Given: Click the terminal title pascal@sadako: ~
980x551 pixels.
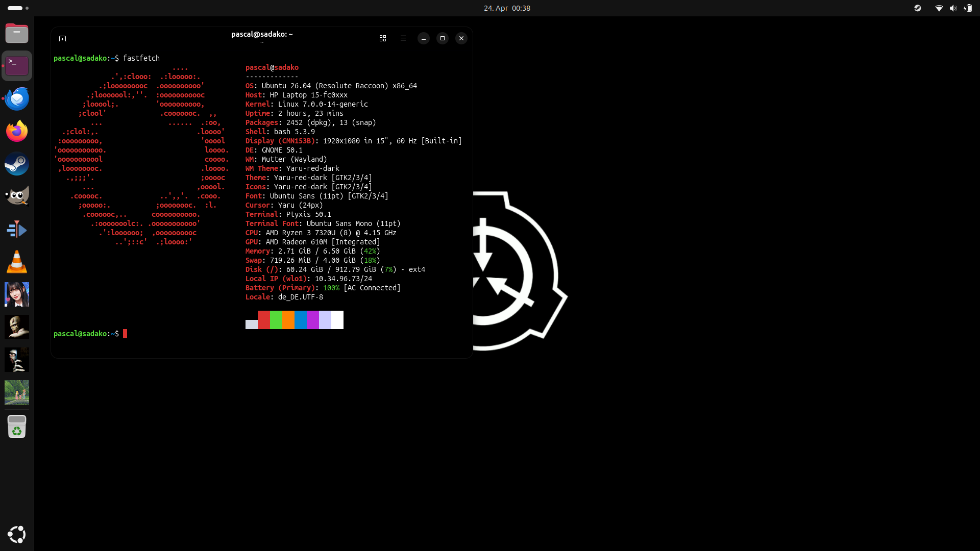Looking at the screenshot, I should tap(262, 34).
